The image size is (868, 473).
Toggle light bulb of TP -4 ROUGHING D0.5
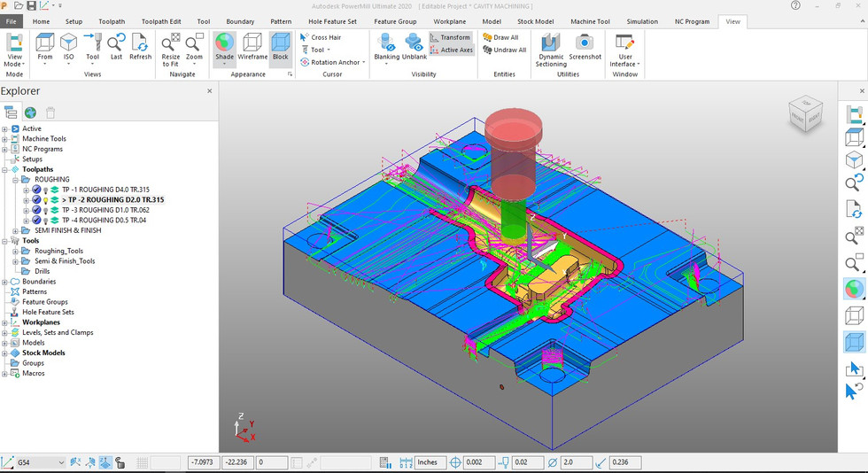pyautogui.click(x=46, y=221)
